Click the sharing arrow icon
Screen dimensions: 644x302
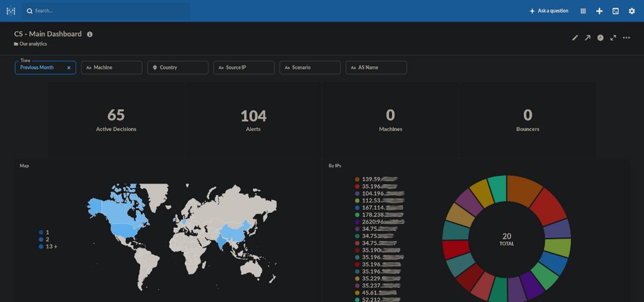(x=588, y=38)
